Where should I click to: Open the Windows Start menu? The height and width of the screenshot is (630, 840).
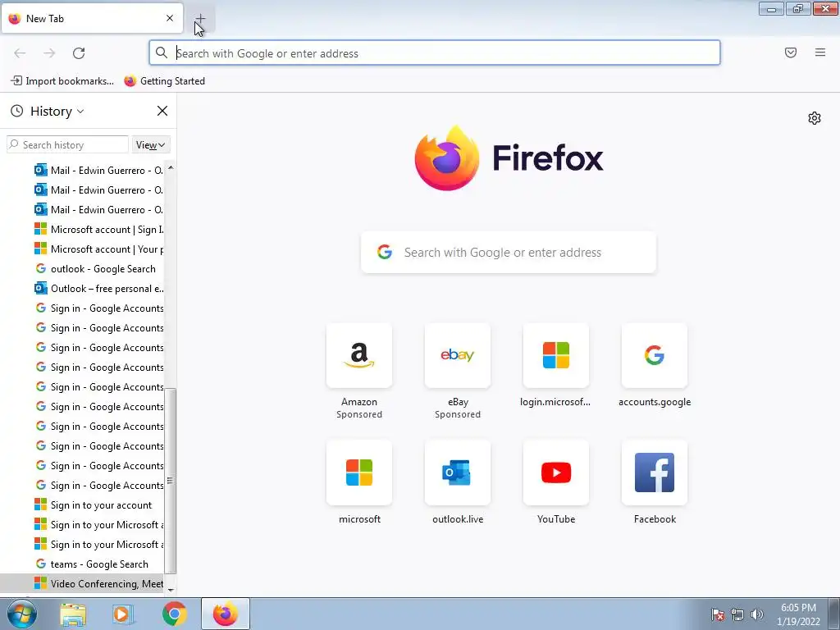[21, 614]
